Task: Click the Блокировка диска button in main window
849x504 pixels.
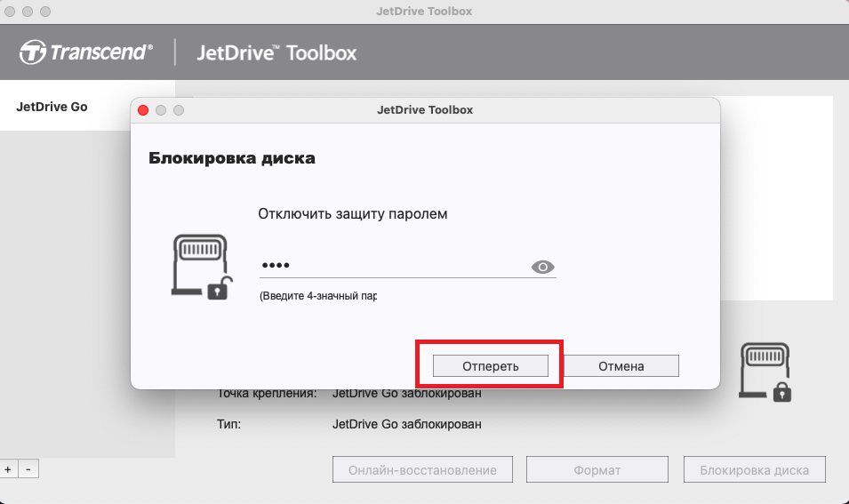Action: click(x=754, y=470)
